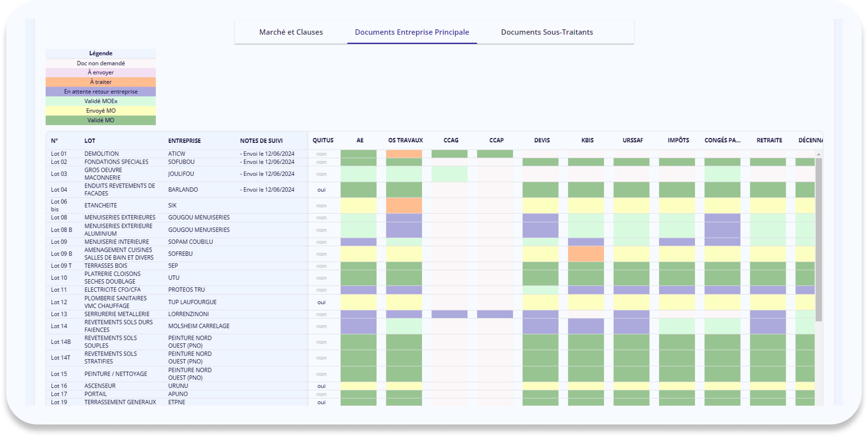This screenshot has width=868, height=437.
Task: Click the orange KBIS cell for Lot 09 B
Action: [586, 254]
